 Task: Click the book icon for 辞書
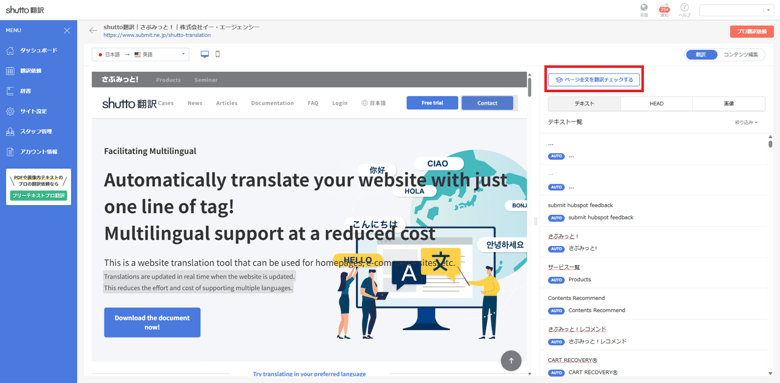pos(10,92)
